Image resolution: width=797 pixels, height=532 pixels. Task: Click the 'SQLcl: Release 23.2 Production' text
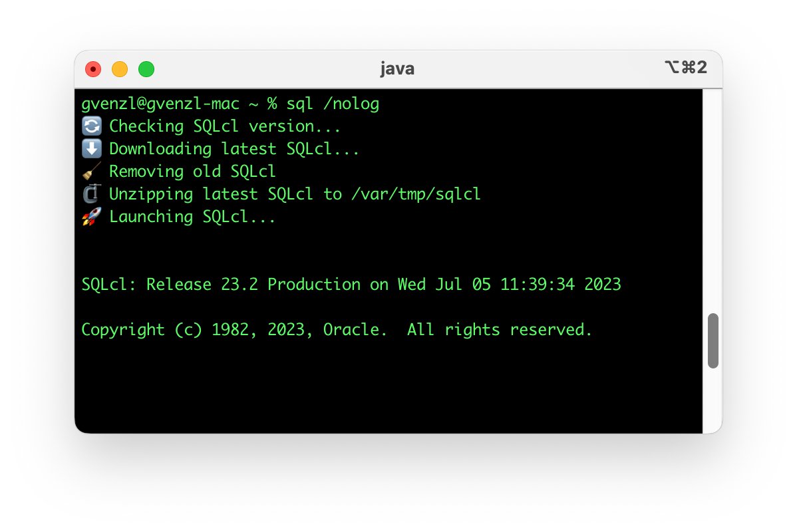pyautogui.click(x=221, y=284)
